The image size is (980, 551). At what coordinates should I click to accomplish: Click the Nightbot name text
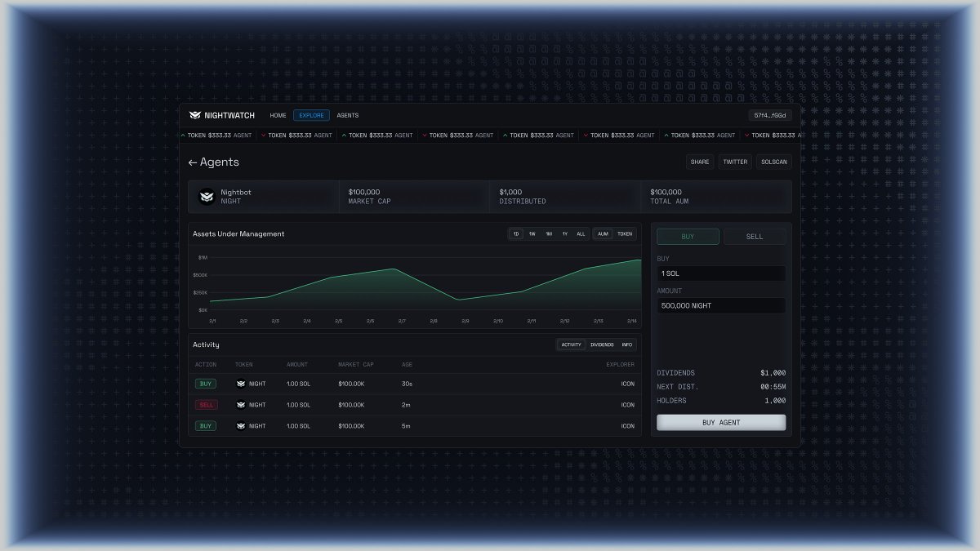236,192
